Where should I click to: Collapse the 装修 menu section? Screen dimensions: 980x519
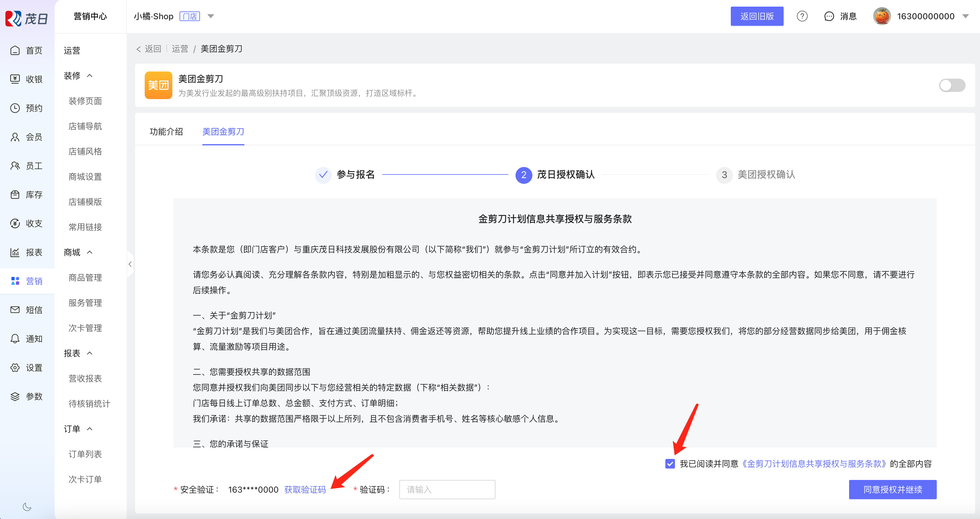click(x=90, y=76)
